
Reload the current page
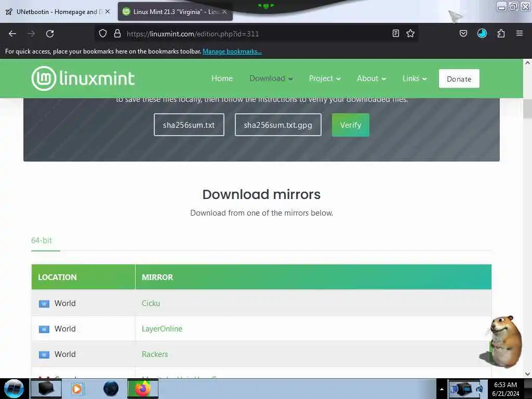[50, 34]
